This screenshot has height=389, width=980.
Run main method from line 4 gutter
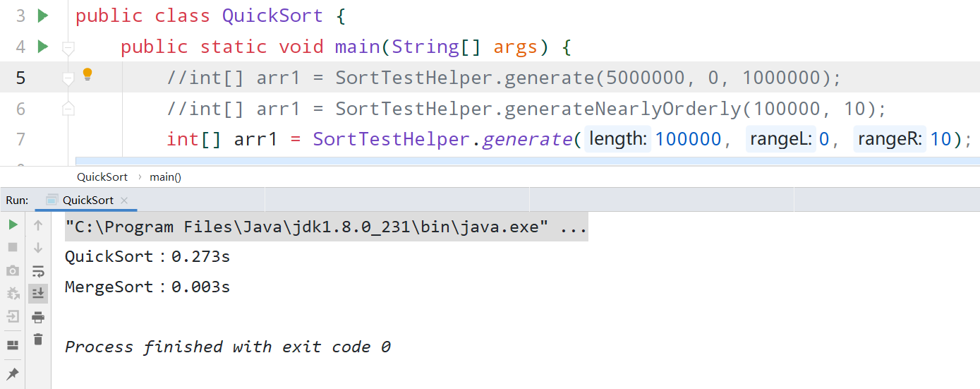click(43, 47)
